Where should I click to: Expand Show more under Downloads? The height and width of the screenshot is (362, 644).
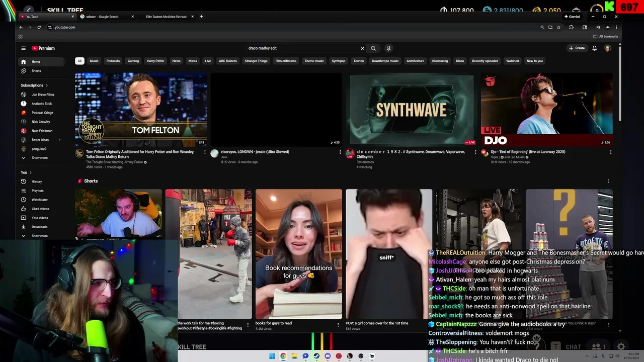(x=42, y=236)
